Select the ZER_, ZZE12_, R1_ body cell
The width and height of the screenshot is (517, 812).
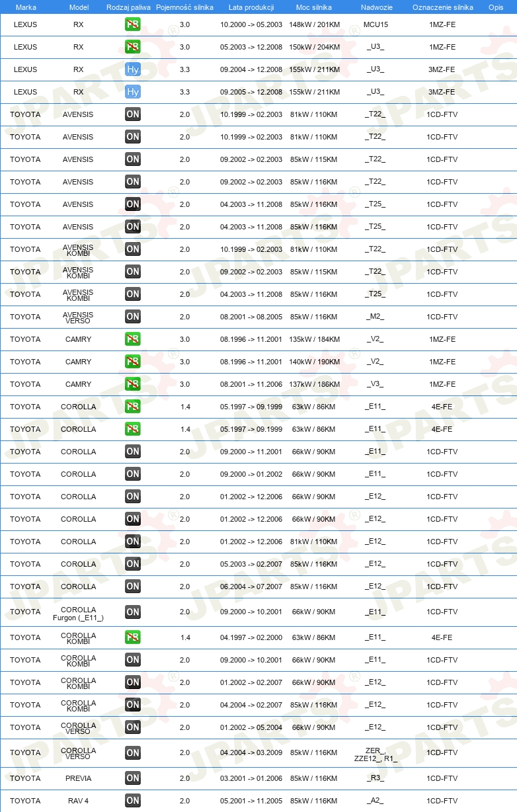pos(376,754)
